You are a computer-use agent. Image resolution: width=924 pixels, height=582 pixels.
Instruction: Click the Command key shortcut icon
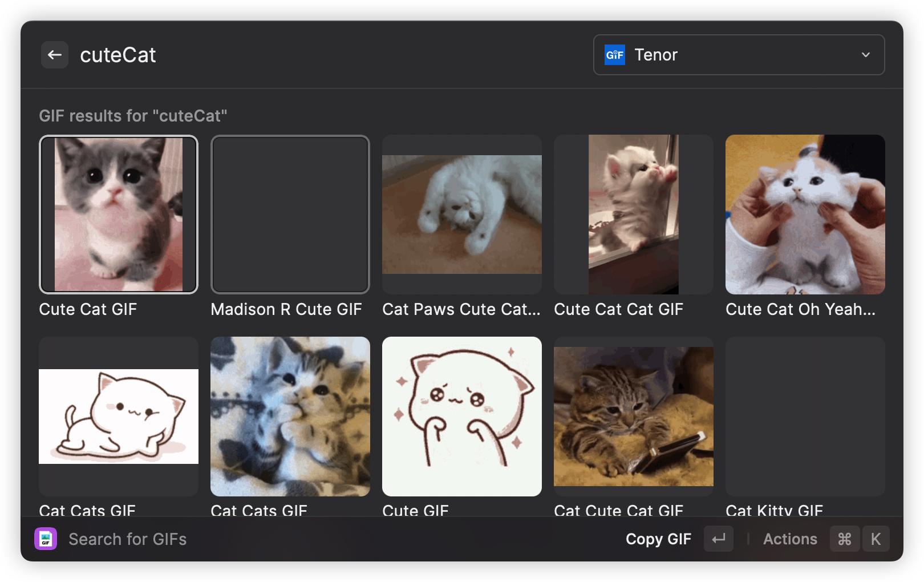pos(845,539)
